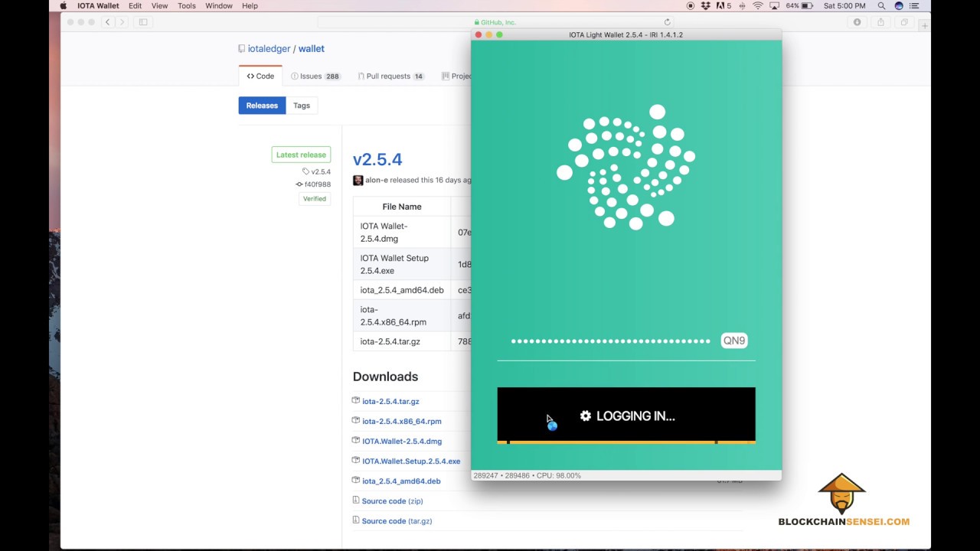Click the Dropbox menu bar icon
Viewport: 980px width, 551px height.
[705, 5]
